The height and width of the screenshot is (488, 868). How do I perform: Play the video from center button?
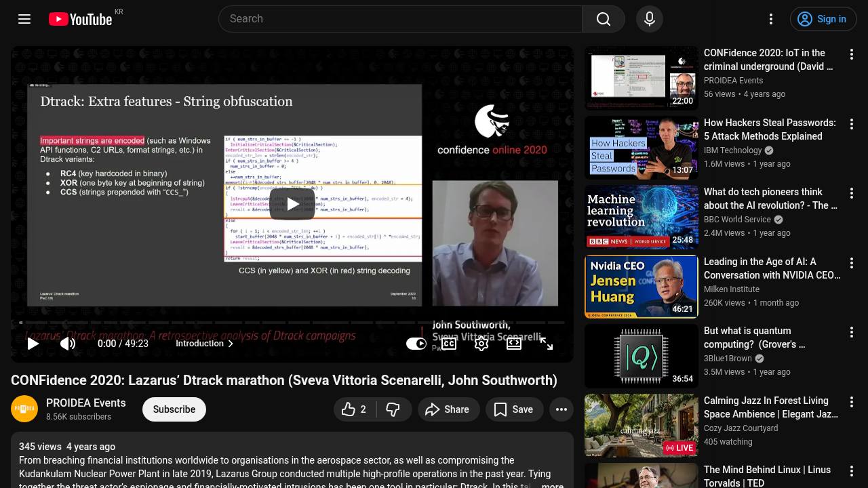tap(292, 204)
